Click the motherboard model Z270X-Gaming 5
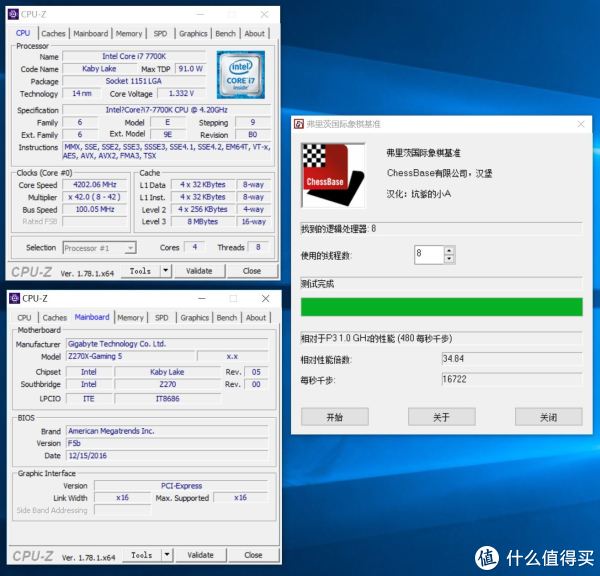The height and width of the screenshot is (576, 600). [130, 356]
